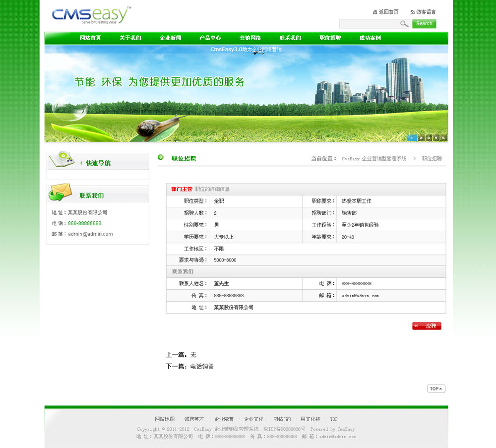
Task: Click the mail envelope icon beside 联系我们
Action: pyautogui.click(x=61, y=192)
